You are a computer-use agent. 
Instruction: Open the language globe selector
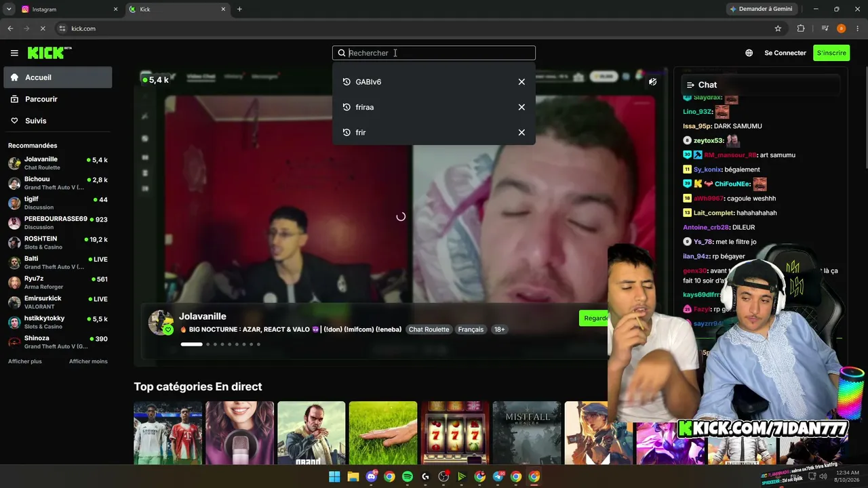click(749, 53)
